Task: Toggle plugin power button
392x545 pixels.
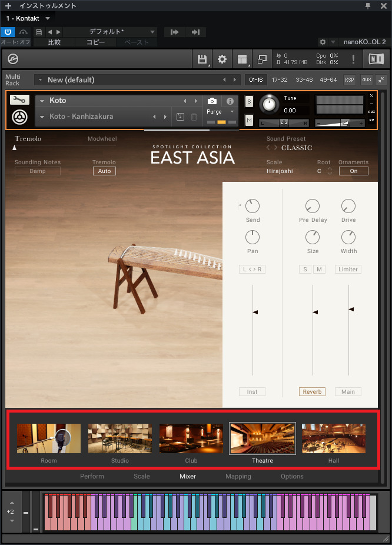Action: click(8, 32)
